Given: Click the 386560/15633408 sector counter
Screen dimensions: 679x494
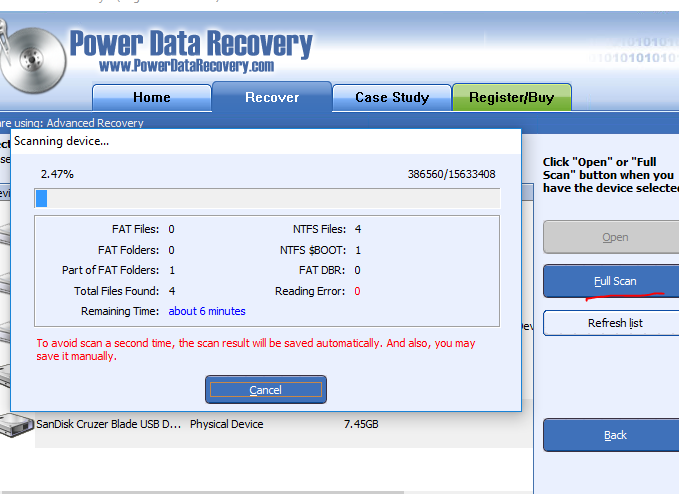Looking at the screenshot, I should tap(452, 174).
